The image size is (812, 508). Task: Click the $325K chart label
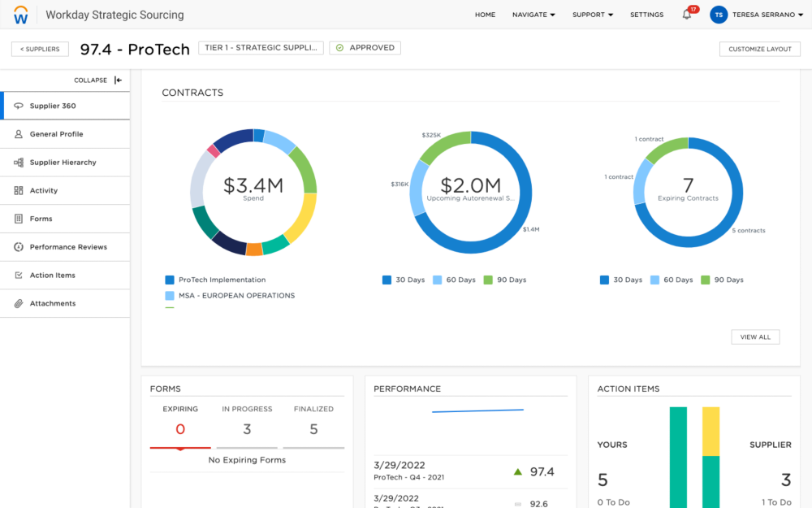(431, 135)
